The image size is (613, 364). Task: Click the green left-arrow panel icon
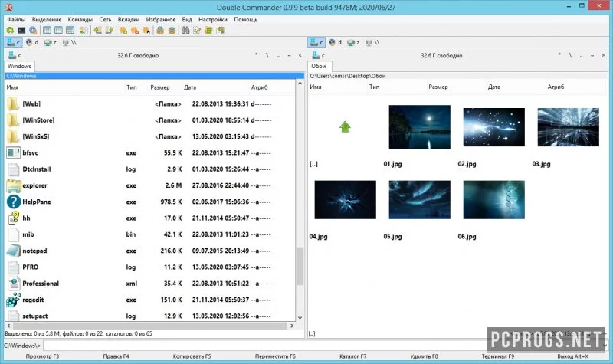98,30
